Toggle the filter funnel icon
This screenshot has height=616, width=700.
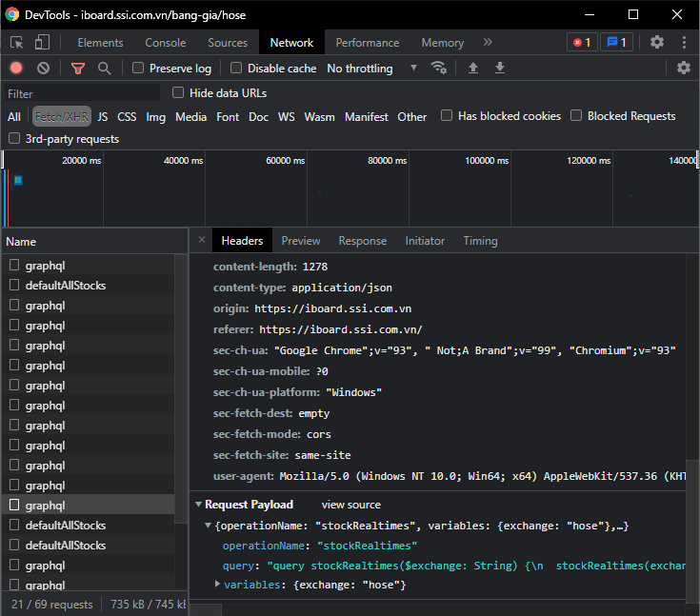tap(78, 69)
